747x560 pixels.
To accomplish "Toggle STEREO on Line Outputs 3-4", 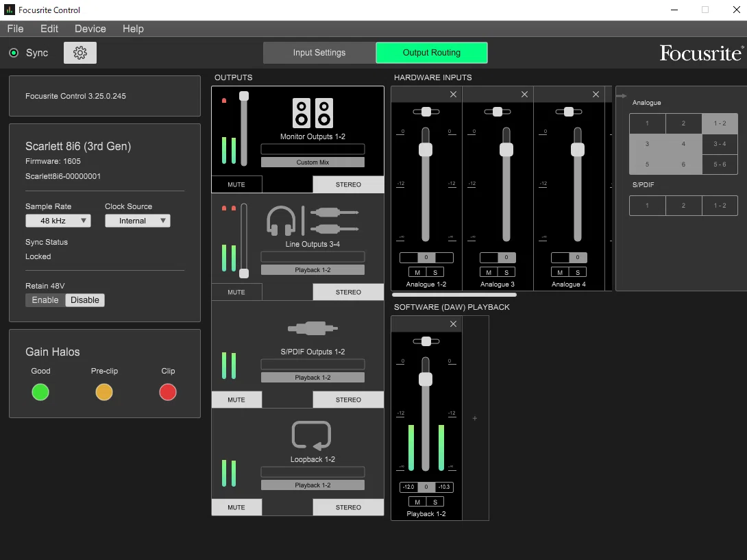I will coord(348,292).
